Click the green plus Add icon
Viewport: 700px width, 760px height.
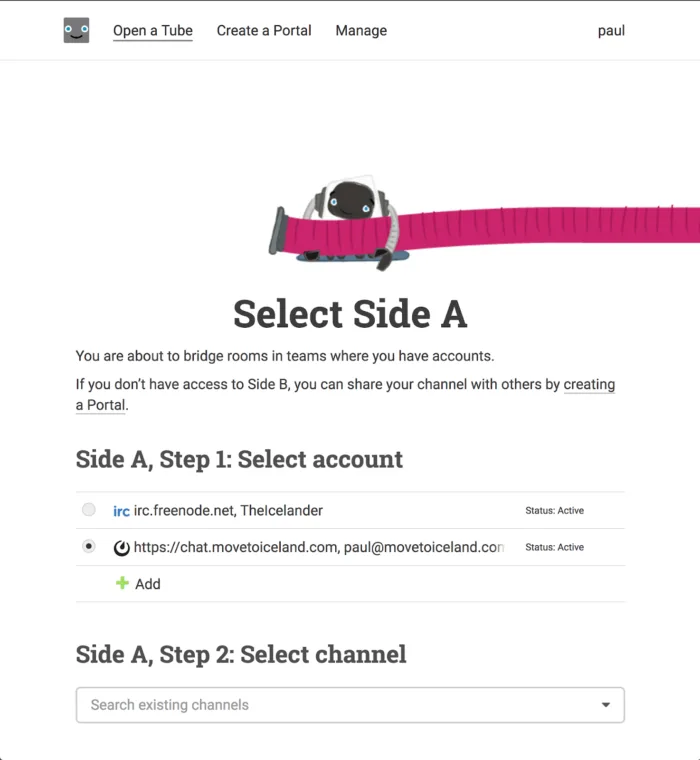pyautogui.click(x=122, y=583)
